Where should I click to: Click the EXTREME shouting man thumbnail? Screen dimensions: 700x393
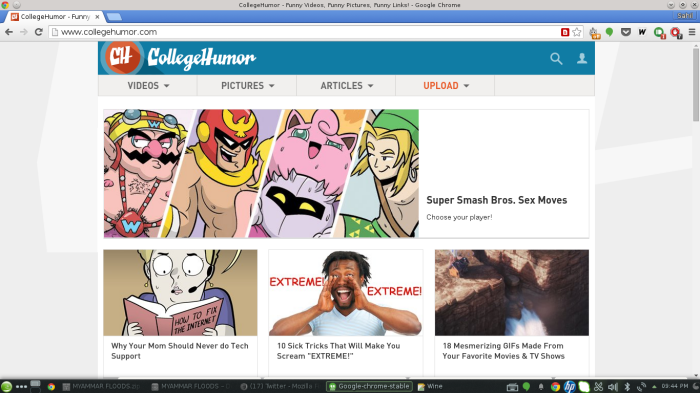click(x=346, y=293)
